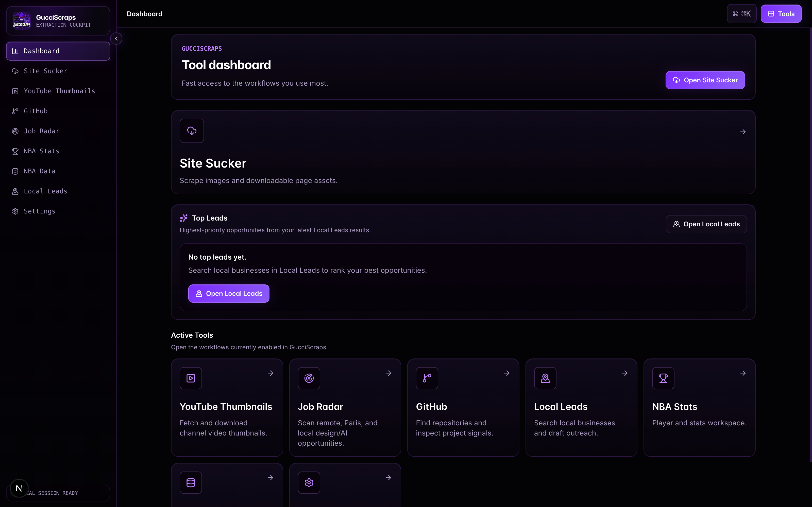812x507 pixels.
Task: Open the Tools button in top bar
Action: [781, 14]
